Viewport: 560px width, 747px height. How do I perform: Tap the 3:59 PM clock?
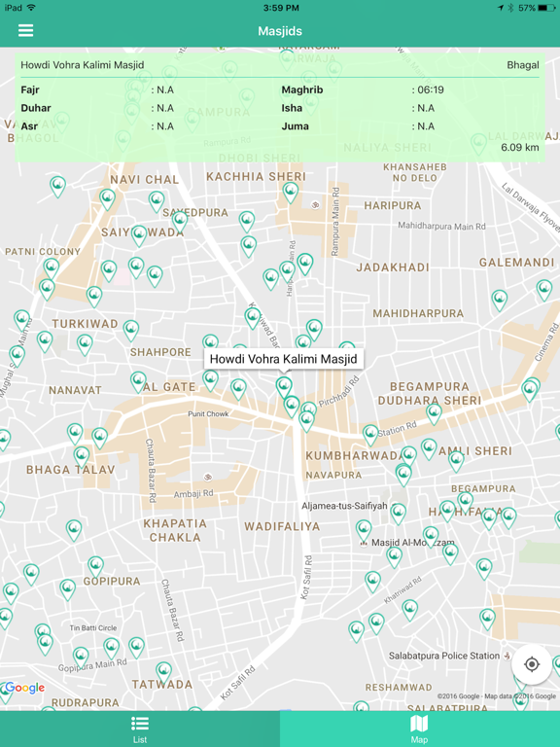[281, 8]
